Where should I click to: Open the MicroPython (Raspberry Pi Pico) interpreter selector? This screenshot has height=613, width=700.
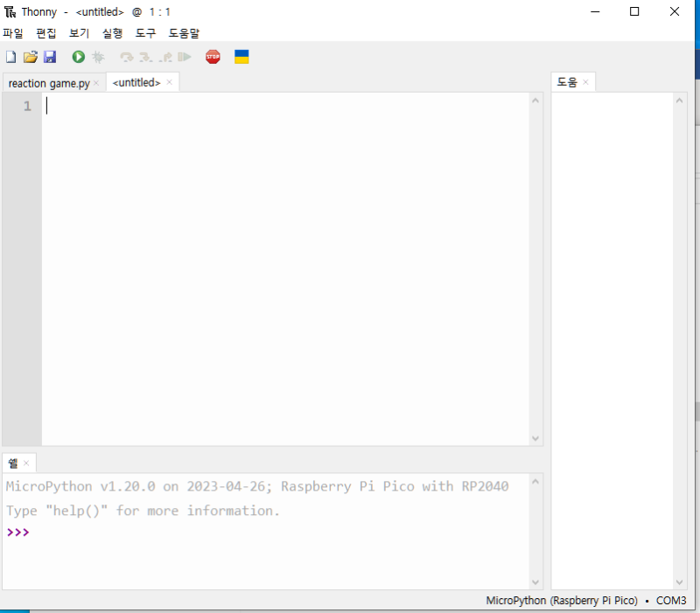click(562, 601)
